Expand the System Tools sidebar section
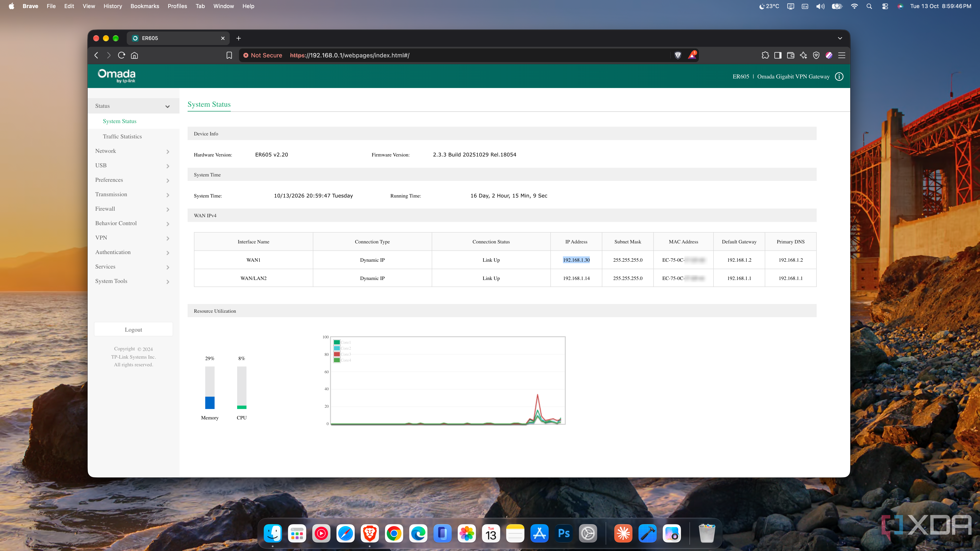Viewport: 980px width, 551px height. [133, 281]
